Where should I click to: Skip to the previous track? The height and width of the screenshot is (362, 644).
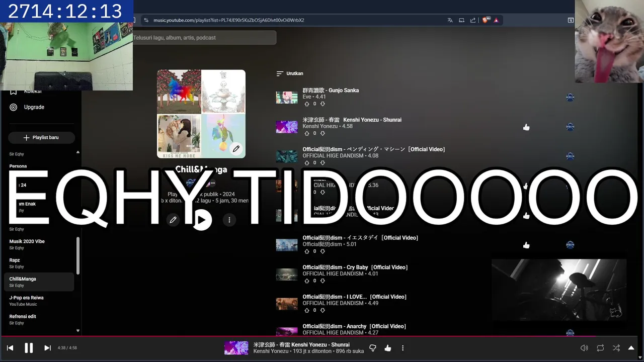[10, 348]
